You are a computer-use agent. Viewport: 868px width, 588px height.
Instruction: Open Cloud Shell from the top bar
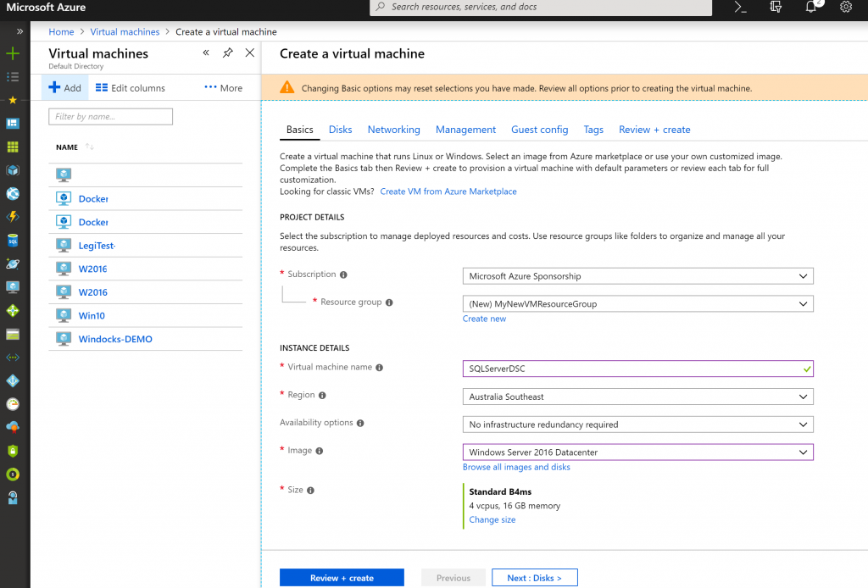(739, 8)
